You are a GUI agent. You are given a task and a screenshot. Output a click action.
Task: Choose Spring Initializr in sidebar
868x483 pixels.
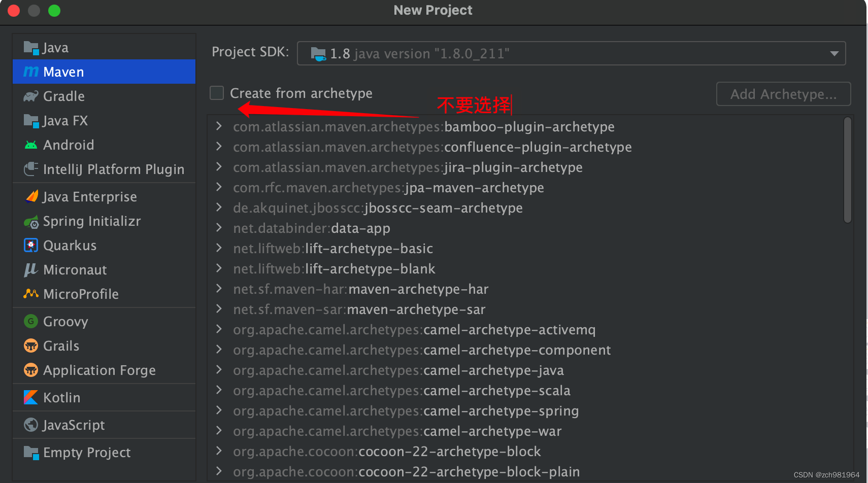(104, 221)
